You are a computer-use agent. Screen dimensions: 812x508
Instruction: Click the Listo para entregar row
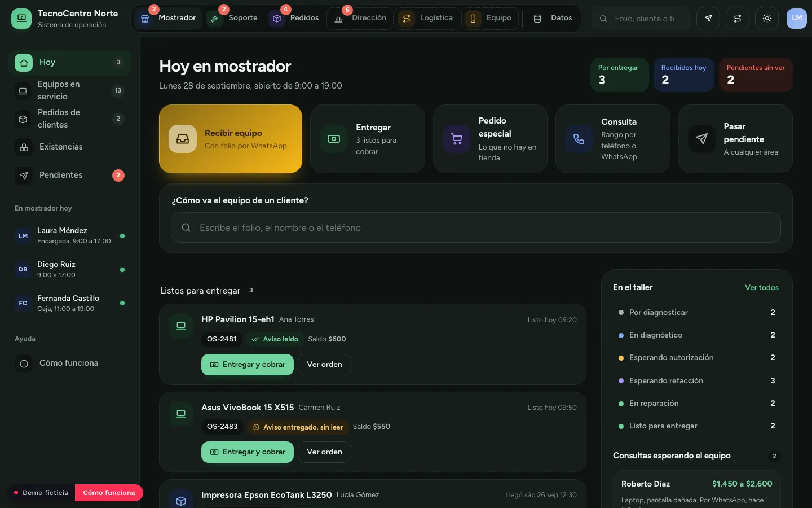coord(697,426)
